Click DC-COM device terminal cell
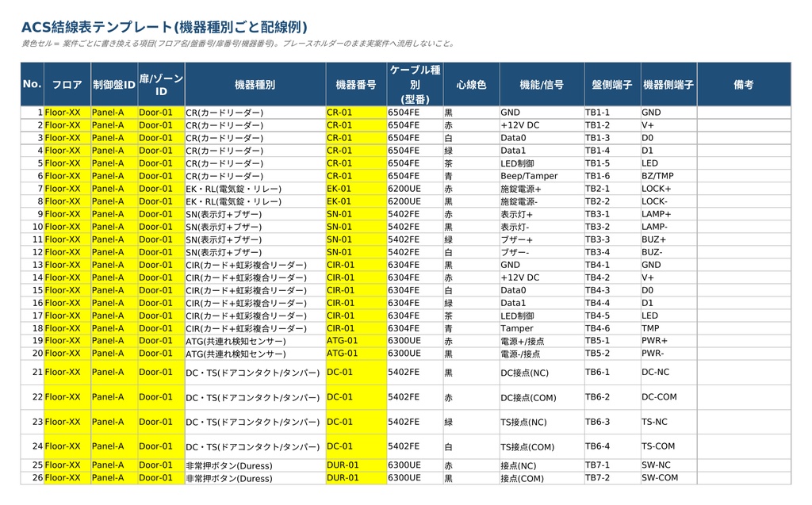The width and height of the screenshot is (812, 505). tap(668, 397)
